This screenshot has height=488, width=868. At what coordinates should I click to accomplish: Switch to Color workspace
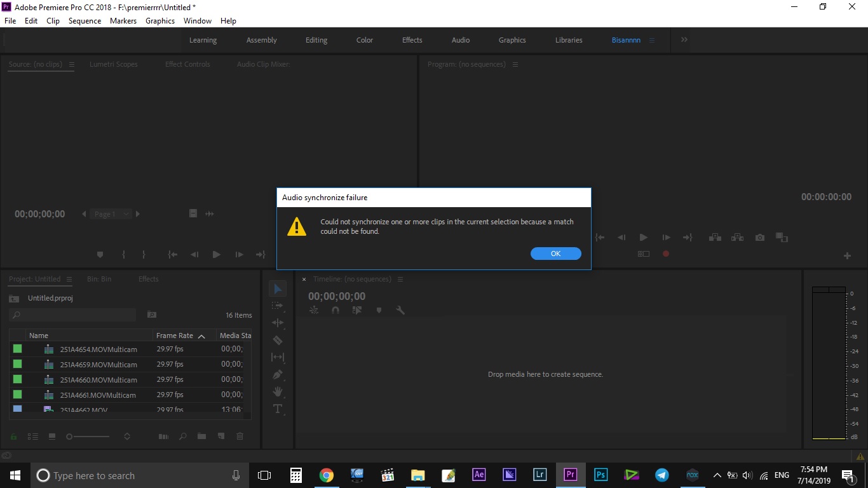coord(365,40)
